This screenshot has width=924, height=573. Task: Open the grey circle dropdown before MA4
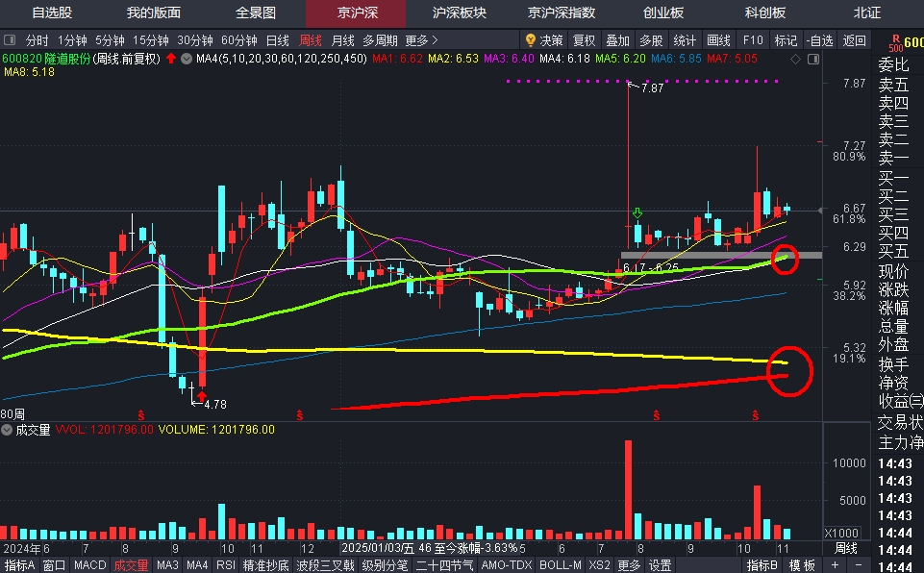pyautogui.click(x=187, y=59)
